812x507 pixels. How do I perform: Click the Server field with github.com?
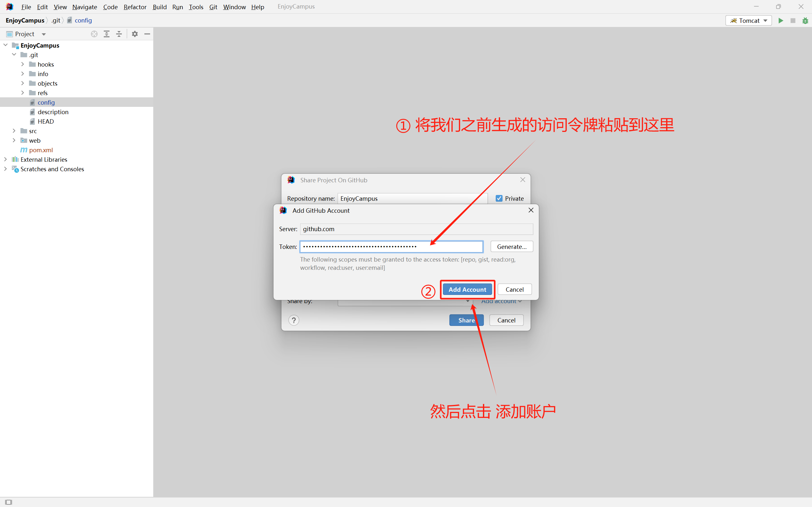click(x=416, y=229)
